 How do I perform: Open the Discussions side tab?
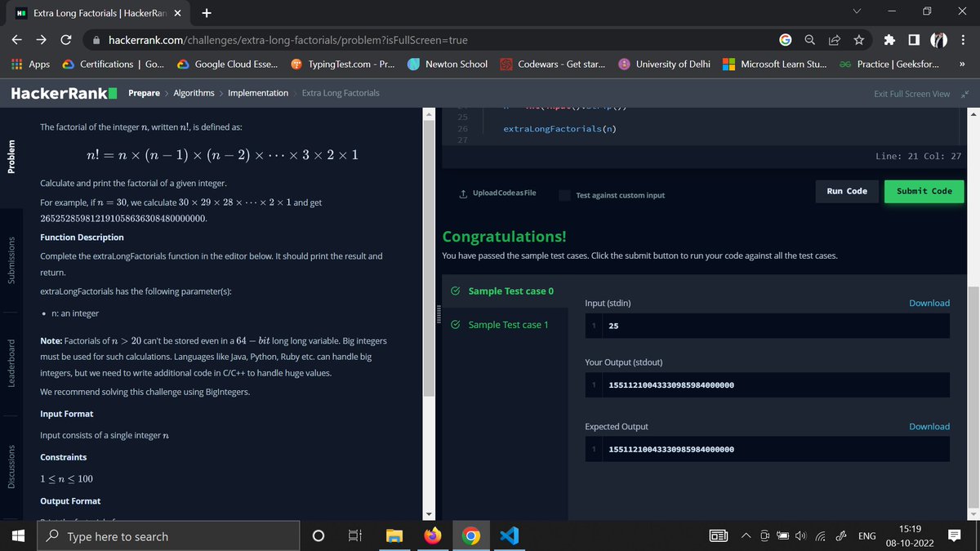coord(11,468)
